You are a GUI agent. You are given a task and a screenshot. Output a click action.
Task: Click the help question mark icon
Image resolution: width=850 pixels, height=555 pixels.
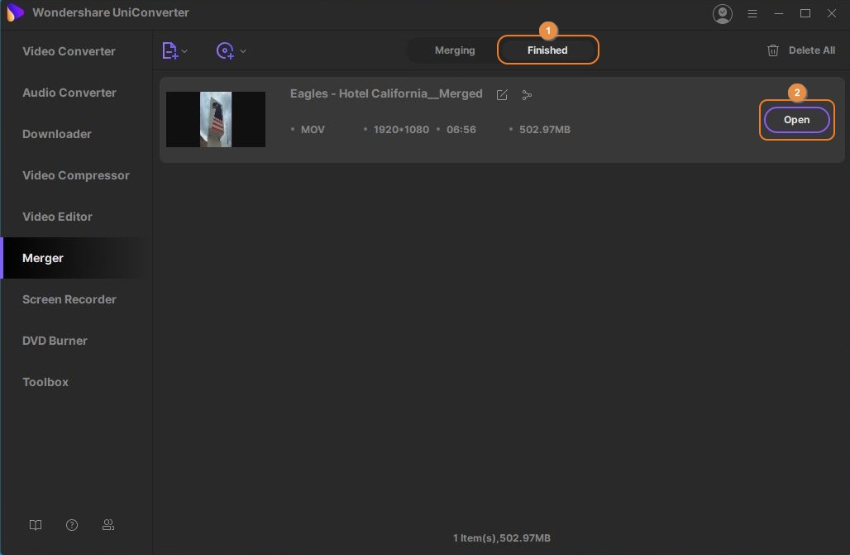pos(72,525)
